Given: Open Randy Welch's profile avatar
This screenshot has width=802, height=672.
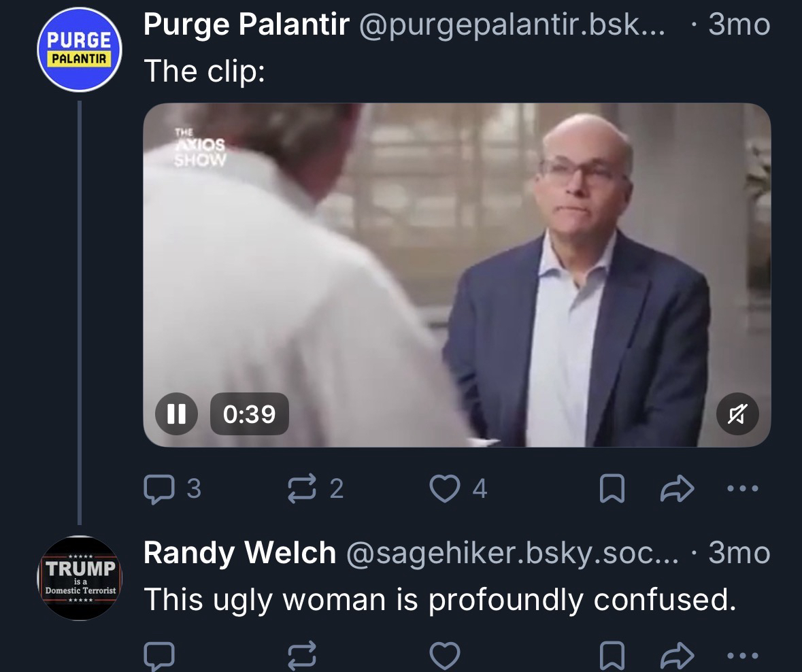Looking at the screenshot, I should point(79,578).
